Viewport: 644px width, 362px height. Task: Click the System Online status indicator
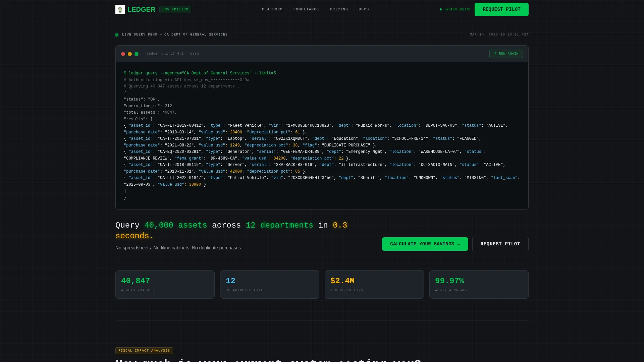(x=455, y=9)
